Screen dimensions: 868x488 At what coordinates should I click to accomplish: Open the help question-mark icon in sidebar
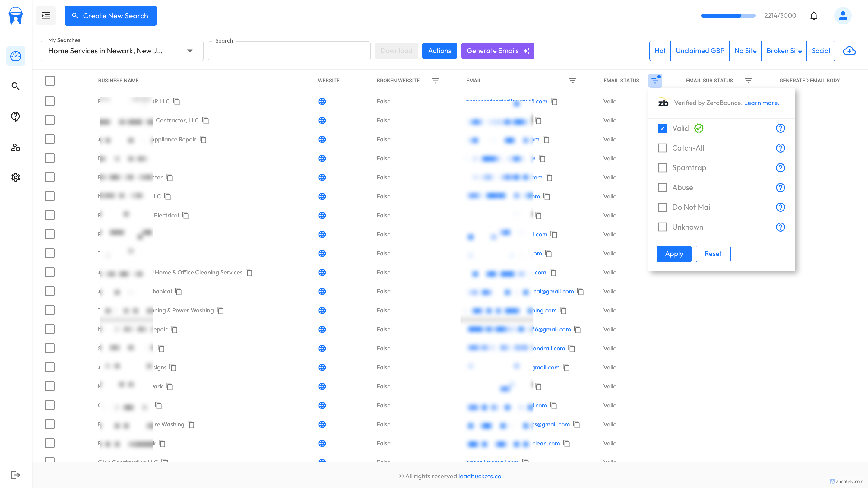point(15,117)
